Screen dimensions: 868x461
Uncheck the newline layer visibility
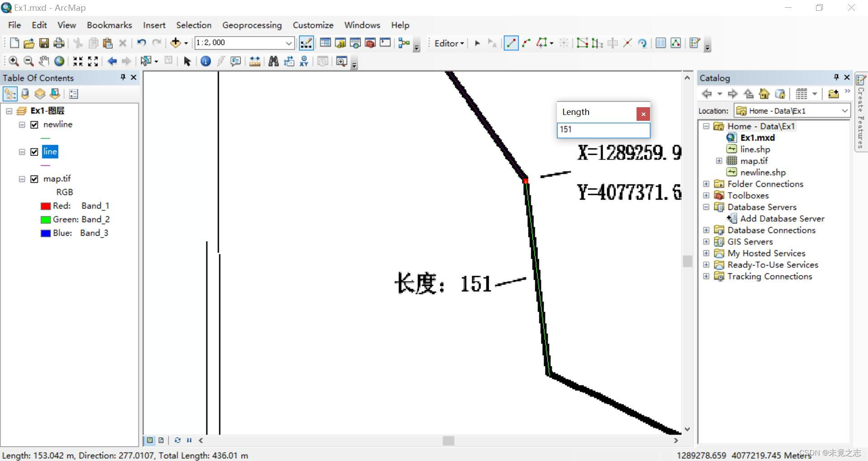tap(34, 125)
